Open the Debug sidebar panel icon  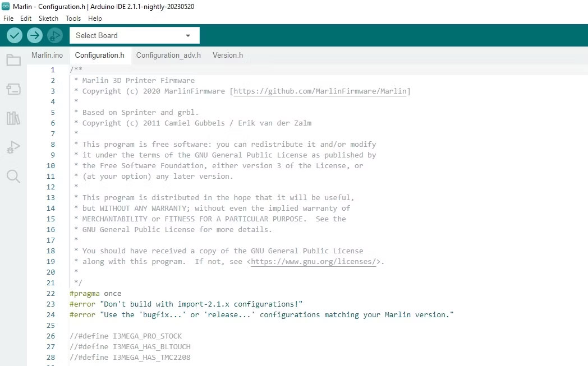click(x=13, y=147)
